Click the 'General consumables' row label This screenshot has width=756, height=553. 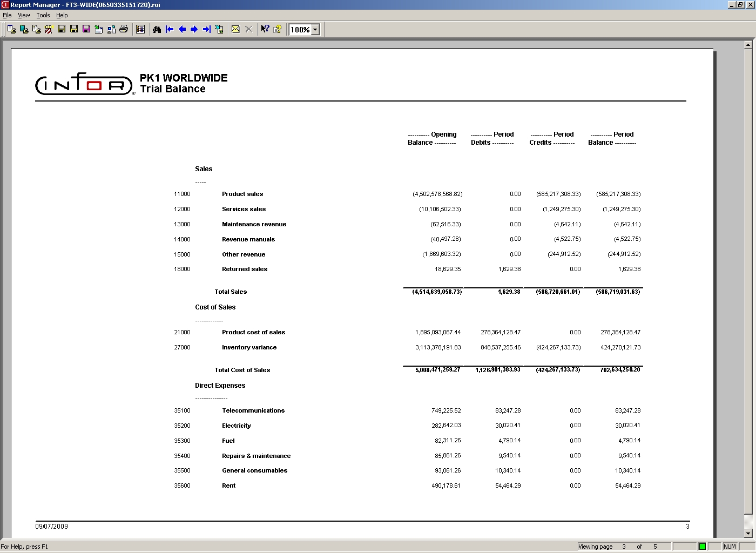point(254,470)
